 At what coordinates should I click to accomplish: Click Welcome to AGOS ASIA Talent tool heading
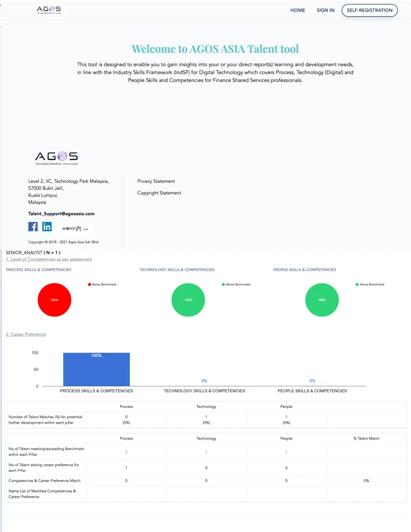[215, 49]
